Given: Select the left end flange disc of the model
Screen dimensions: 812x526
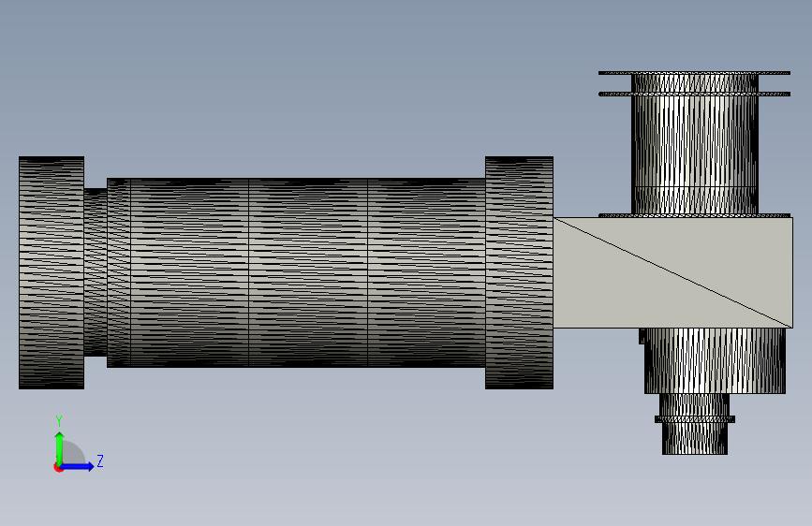Looking at the screenshot, I should tap(52, 273).
